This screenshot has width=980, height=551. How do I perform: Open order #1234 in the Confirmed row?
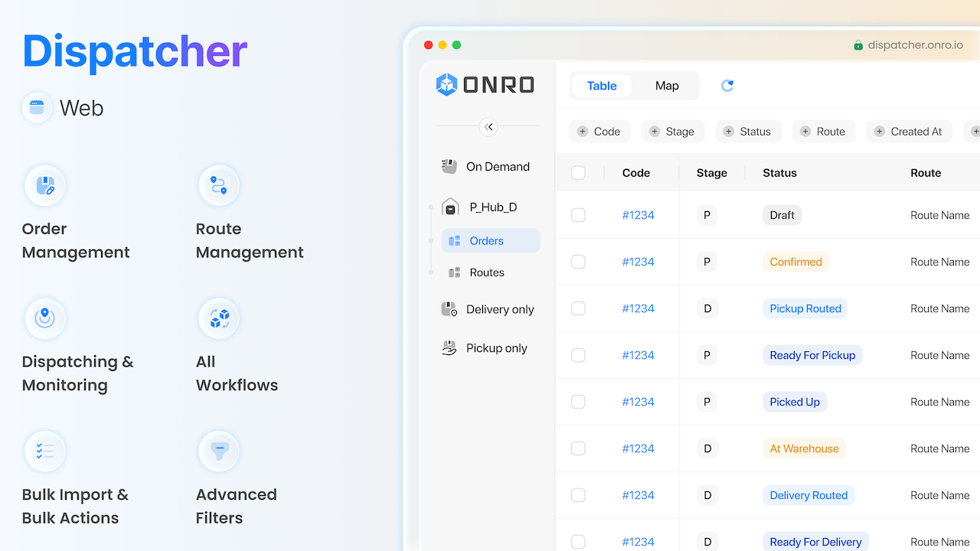638,262
